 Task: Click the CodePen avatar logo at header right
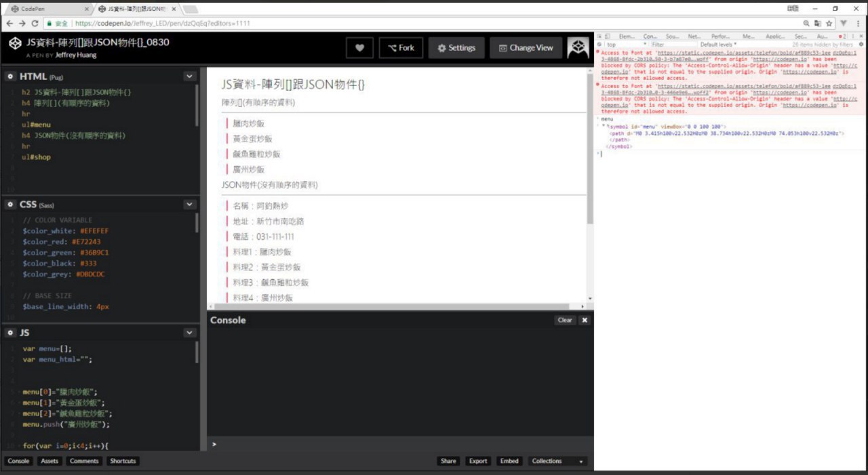coord(578,47)
